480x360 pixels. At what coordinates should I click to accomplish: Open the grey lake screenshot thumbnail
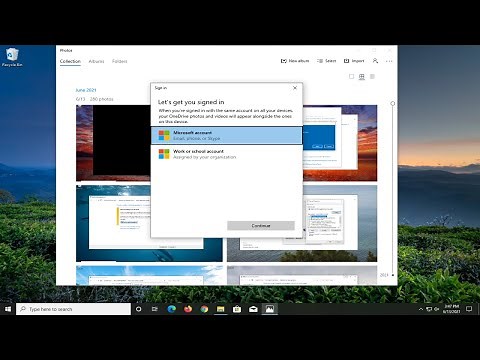[340, 223]
